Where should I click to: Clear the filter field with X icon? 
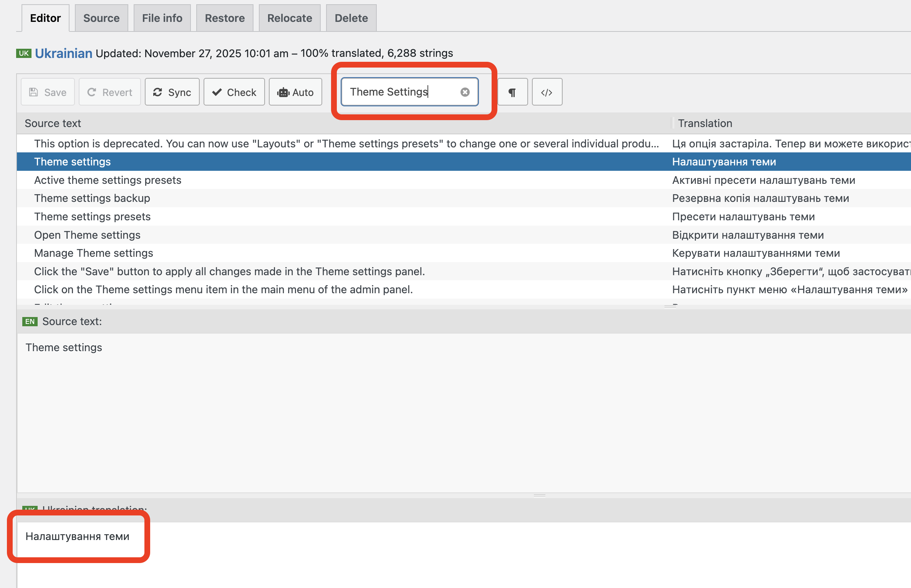coord(465,92)
